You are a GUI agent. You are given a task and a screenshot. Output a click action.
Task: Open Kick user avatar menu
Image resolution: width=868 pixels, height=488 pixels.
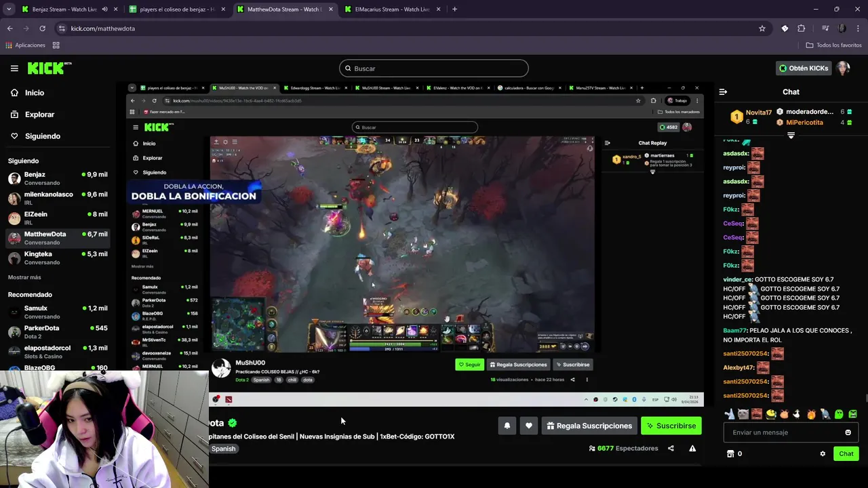pos(843,68)
